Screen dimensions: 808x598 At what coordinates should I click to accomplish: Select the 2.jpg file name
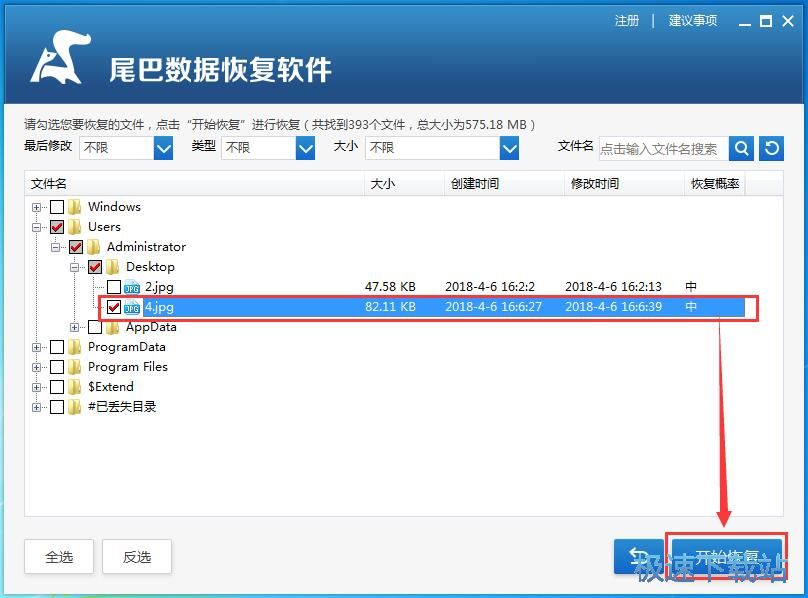159,287
